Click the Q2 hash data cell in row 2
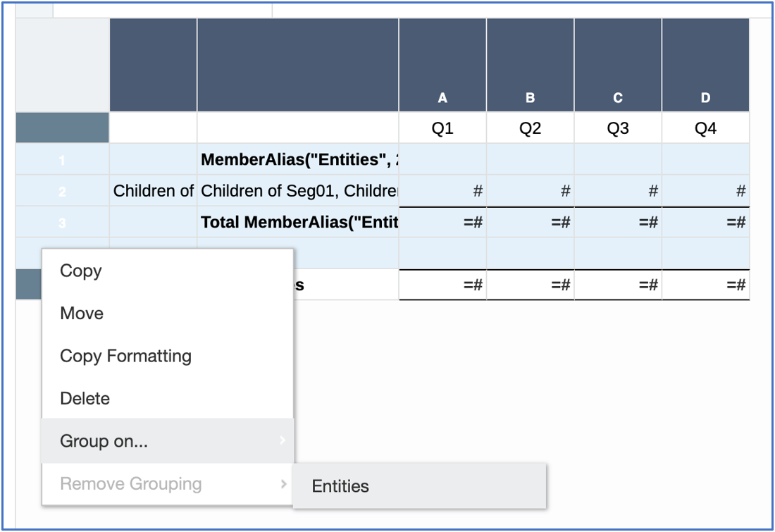775x532 pixels. point(530,191)
